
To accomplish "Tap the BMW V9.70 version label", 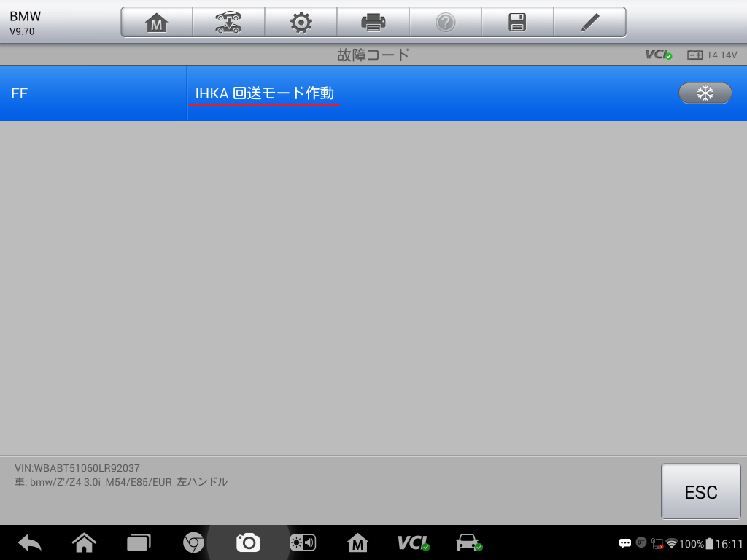I will (x=25, y=23).
